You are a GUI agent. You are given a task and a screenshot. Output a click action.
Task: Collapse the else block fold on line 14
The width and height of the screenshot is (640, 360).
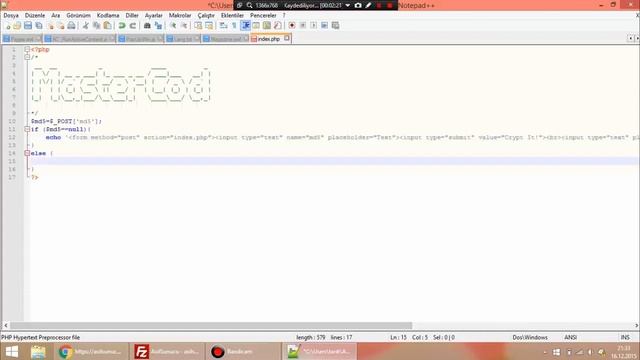27,153
